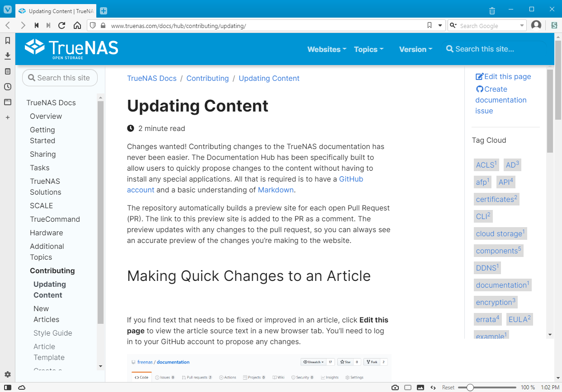The height and width of the screenshot is (392, 562).
Task: Expand the Version dropdown menu
Action: tap(416, 49)
